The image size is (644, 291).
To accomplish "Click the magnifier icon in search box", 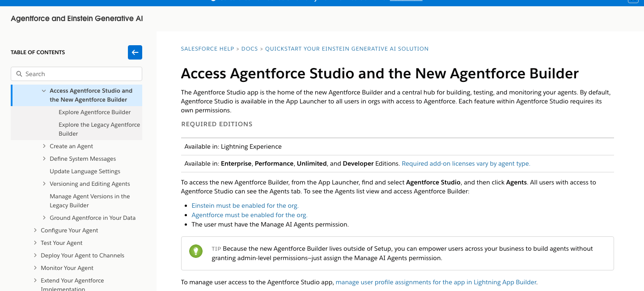I will coord(19,74).
